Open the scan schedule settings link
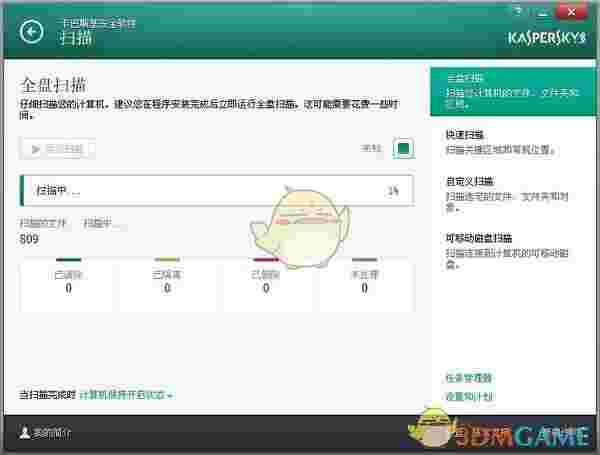The width and height of the screenshot is (600, 455). click(469, 396)
